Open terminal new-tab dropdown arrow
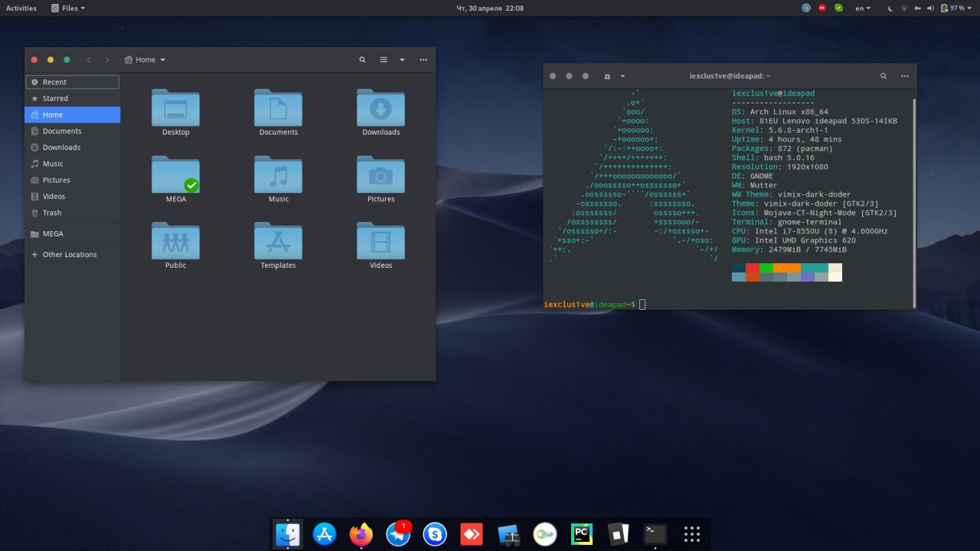This screenshot has width=980, height=551. pyautogui.click(x=622, y=76)
